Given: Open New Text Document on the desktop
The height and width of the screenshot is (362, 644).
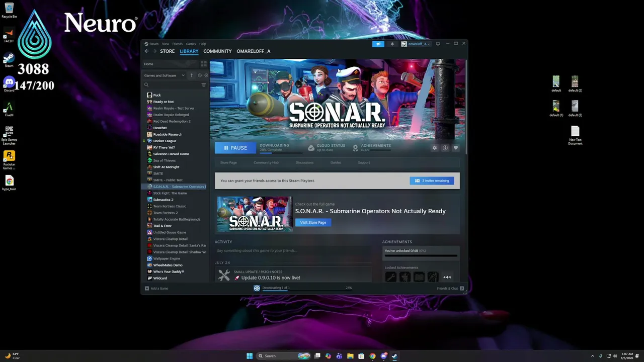Looking at the screenshot, I should pyautogui.click(x=575, y=136).
